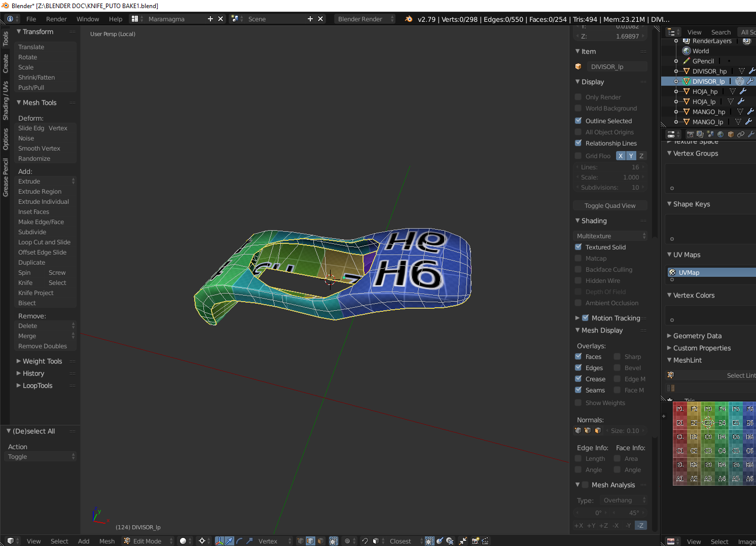Expand the Weight Tools panel

point(42,361)
